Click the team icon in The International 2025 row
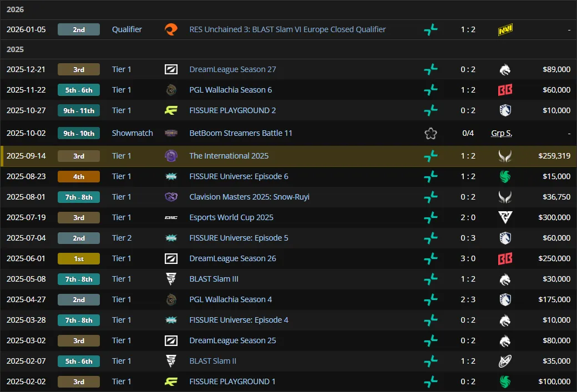Image resolution: width=577 pixels, height=392 pixels. pos(431,156)
